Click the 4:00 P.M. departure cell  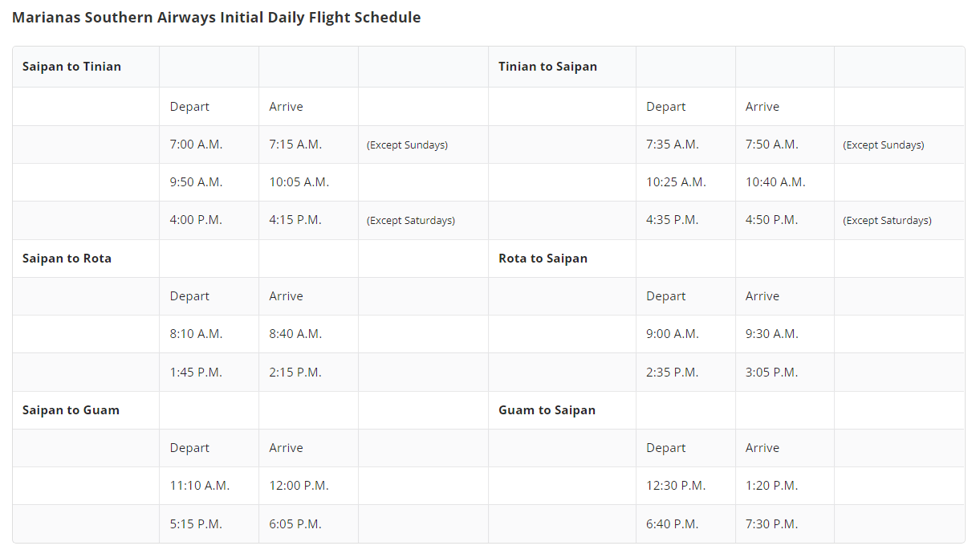[209, 220]
